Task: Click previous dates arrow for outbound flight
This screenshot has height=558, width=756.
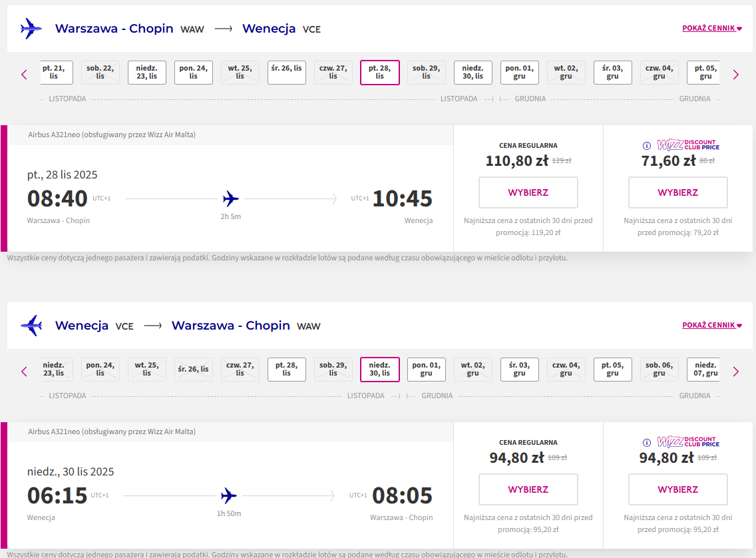Action: point(24,75)
